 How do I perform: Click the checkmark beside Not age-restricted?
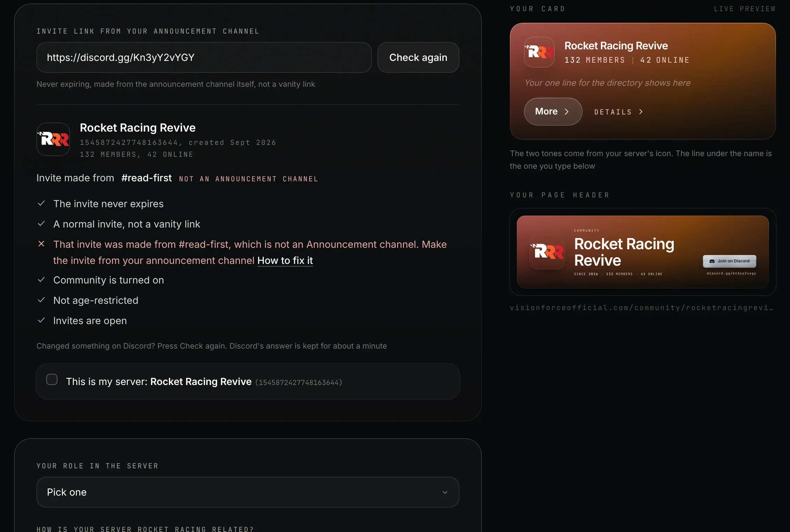click(41, 300)
